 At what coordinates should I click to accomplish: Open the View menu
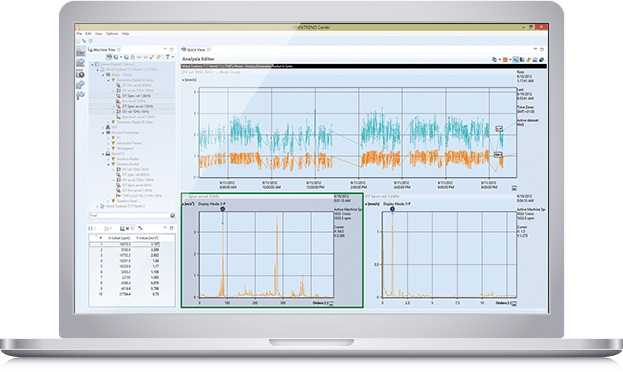[99, 34]
